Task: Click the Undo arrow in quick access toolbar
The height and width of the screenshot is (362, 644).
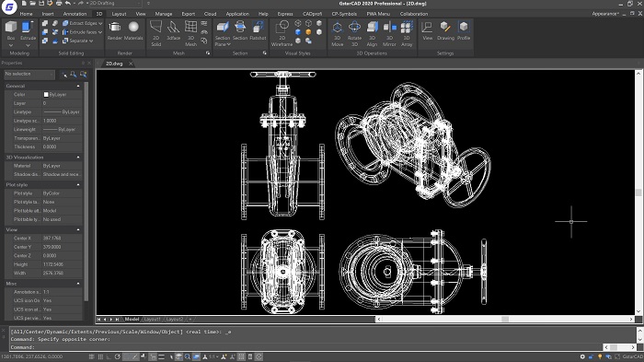Action: click(x=68, y=4)
